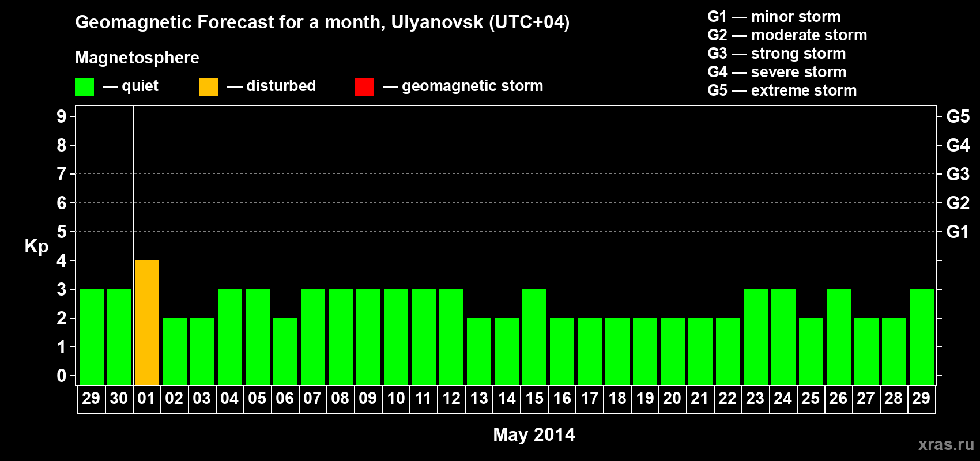Viewport: 980px width, 461px height.
Task: Click the Magnetosphere legend heading
Action: (137, 58)
